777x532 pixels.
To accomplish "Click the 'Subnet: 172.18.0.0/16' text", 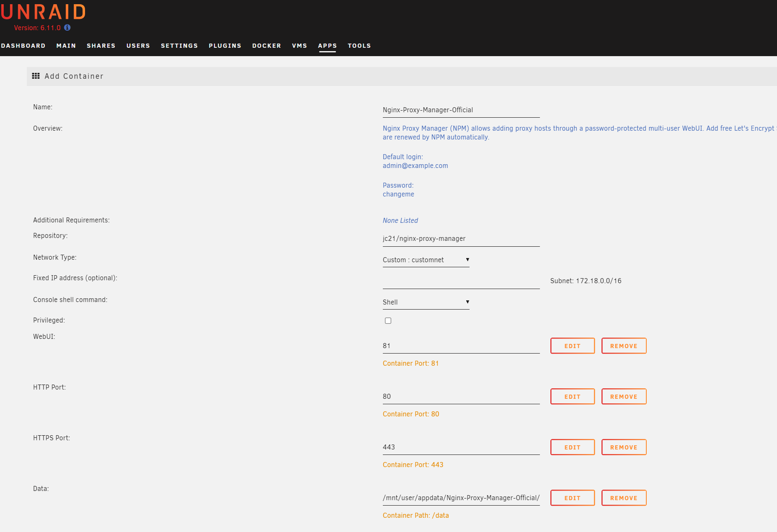I will coord(586,281).
